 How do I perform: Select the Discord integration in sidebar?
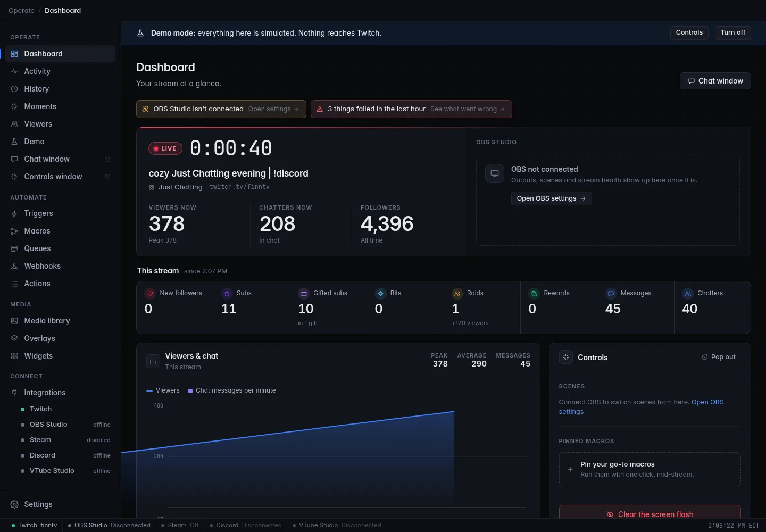65,455
